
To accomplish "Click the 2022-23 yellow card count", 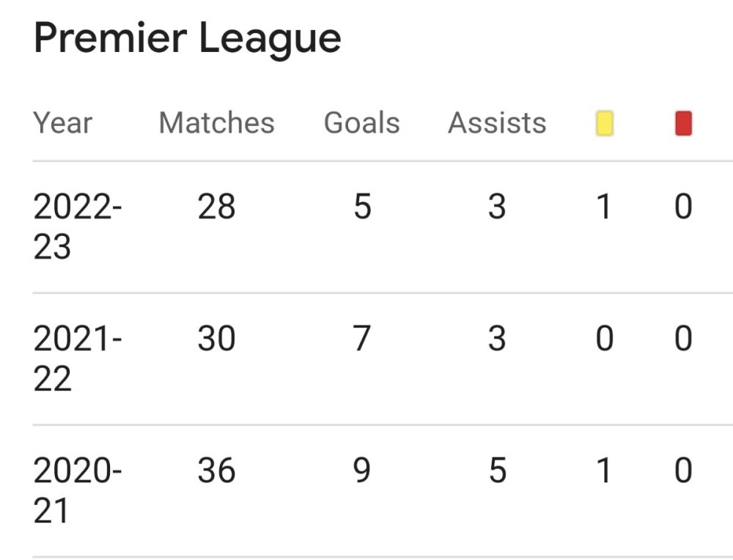I will point(604,208).
